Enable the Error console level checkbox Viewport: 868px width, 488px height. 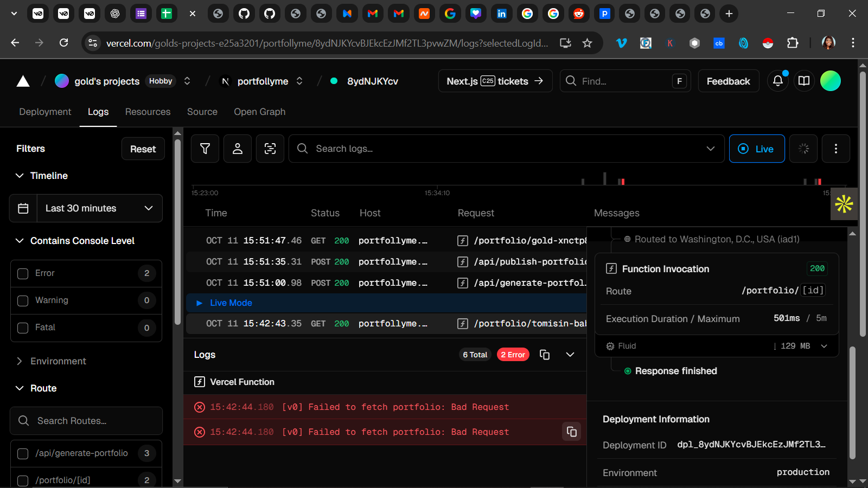[x=23, y=273]
